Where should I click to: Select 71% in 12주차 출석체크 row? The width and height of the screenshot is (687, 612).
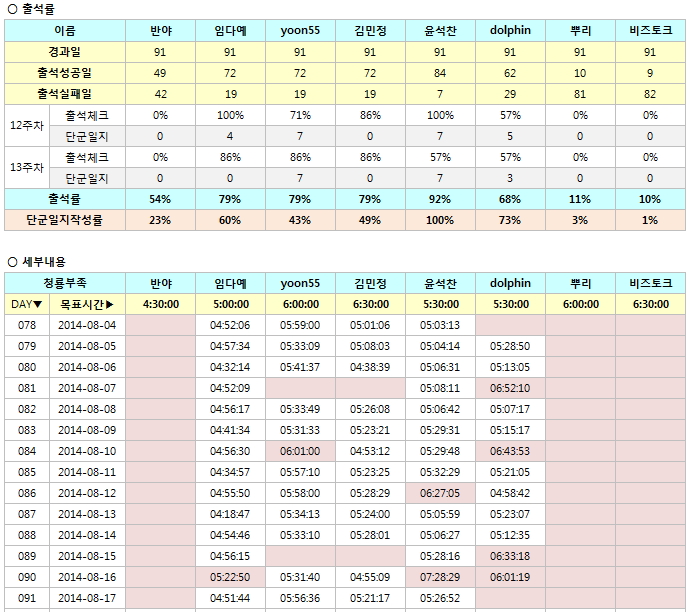300,115
